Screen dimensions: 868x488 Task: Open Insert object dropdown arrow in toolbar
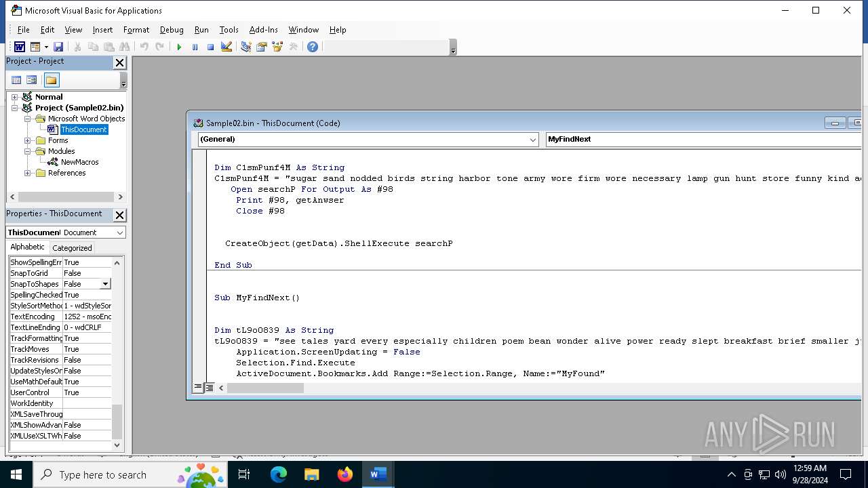[46, 47]
